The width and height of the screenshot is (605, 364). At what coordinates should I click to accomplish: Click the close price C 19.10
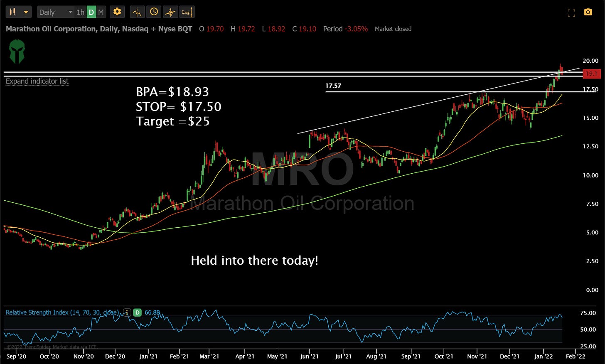304,29
